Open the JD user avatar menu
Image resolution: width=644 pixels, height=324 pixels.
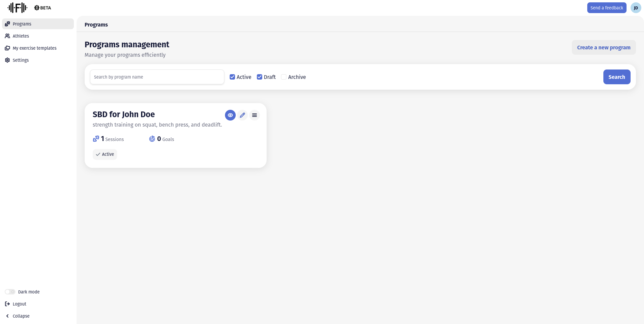coord(636,8)
